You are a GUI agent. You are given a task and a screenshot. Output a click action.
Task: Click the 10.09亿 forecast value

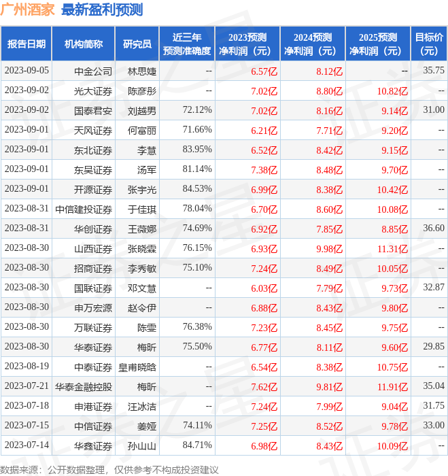(392, 446)
